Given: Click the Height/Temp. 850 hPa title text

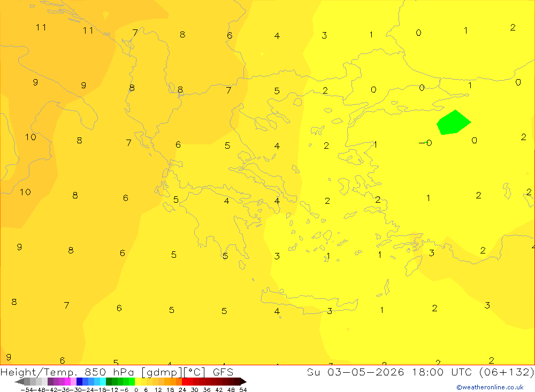Looking at the screenshot, I should pos(68,372).
